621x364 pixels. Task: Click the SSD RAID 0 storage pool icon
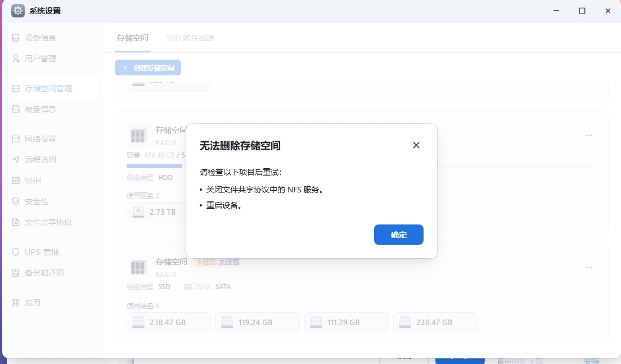coord(138,267)
